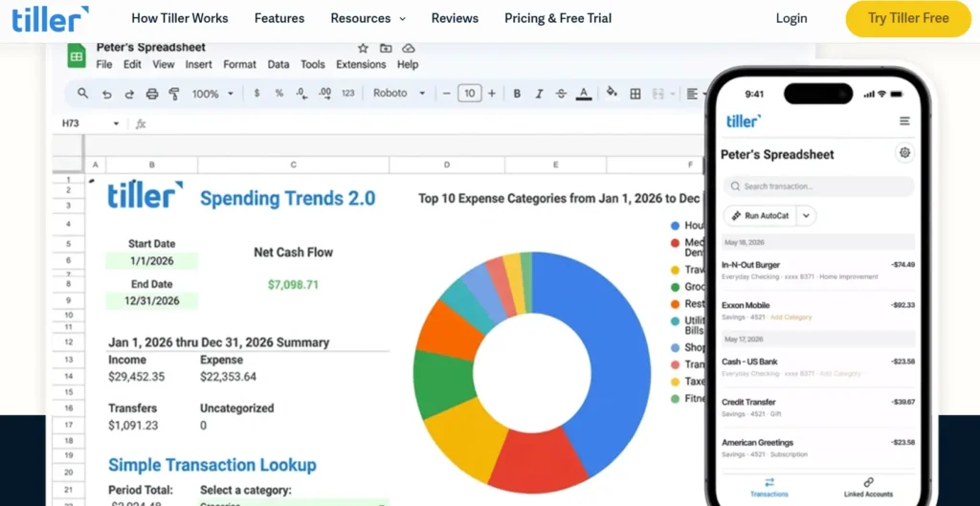Click the undo arrow icon
Screen dimensions: 980x506
tap(107, 94)
